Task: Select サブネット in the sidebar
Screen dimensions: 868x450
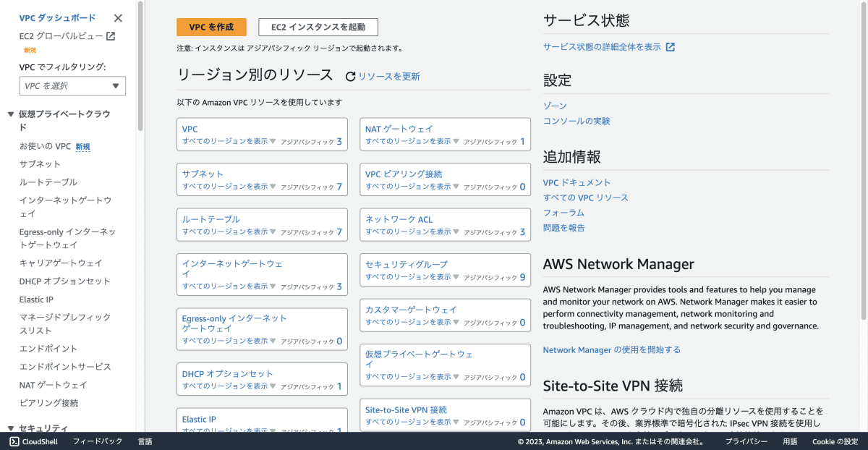Action: [41, 164]
